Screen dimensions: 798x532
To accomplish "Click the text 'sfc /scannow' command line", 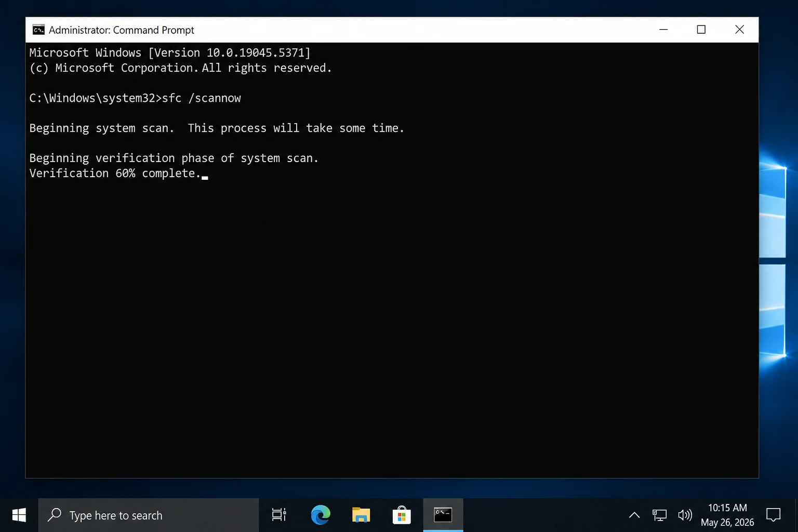I will (x=201, y=98).
